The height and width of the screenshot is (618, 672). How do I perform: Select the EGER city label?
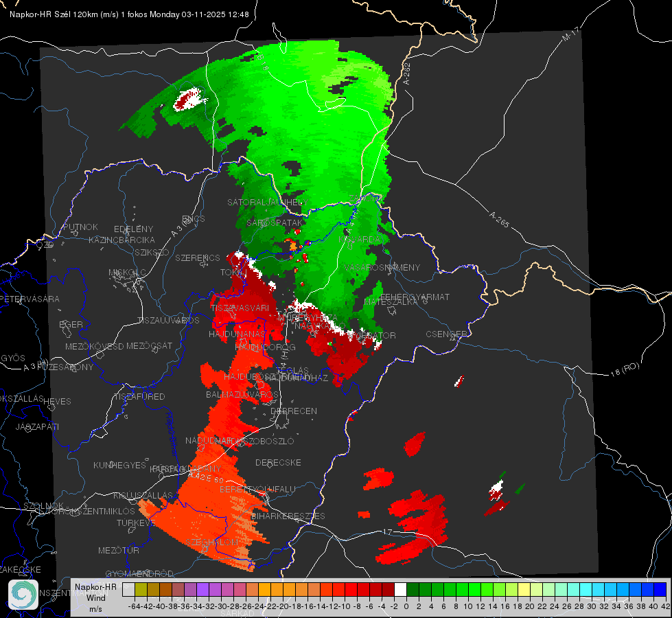[71, 324]
